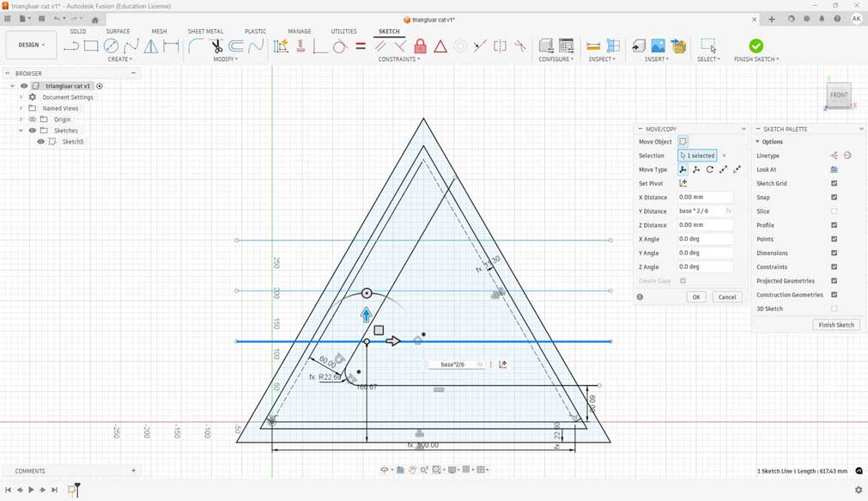
Task: Click the Window Selection icon
Action: point(708,46)
